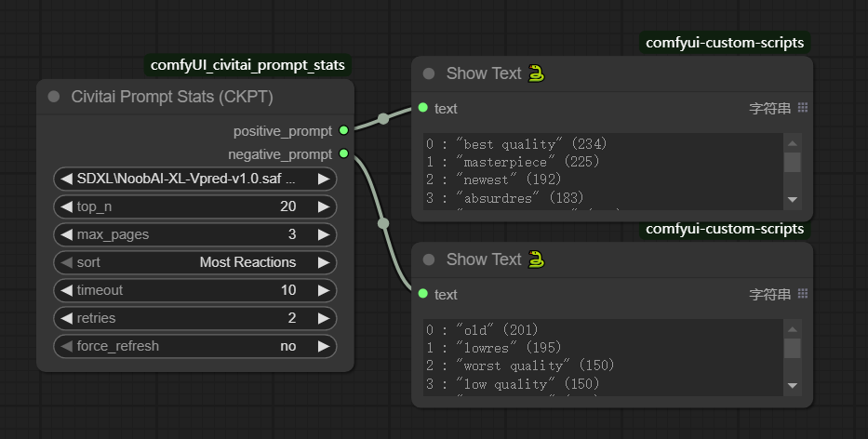868x439 pixels.
Task: Increase top_n value with right arrow
Action: tap(324, 206)
